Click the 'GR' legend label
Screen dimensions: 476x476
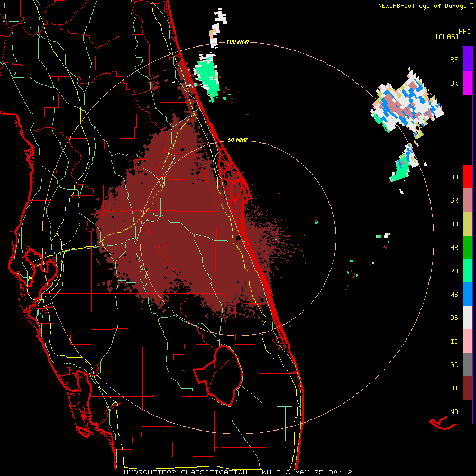454,200
